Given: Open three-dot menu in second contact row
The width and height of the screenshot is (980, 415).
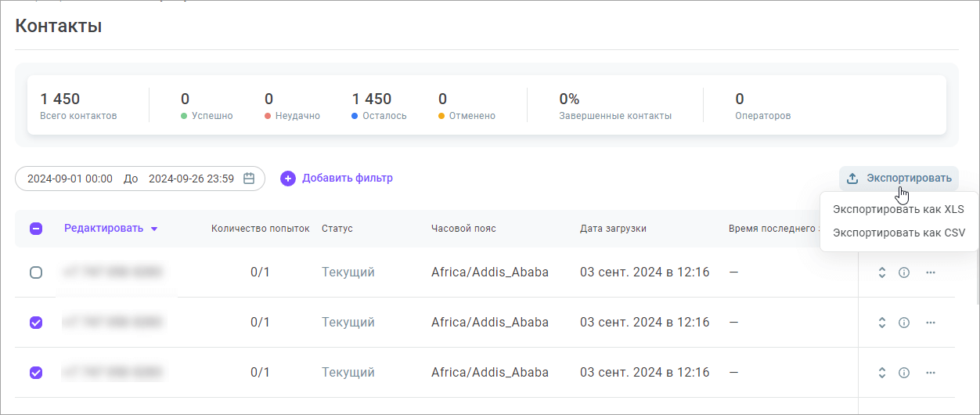Looking at the screenshot, I should pyautogui.click(x=930, y=323).
